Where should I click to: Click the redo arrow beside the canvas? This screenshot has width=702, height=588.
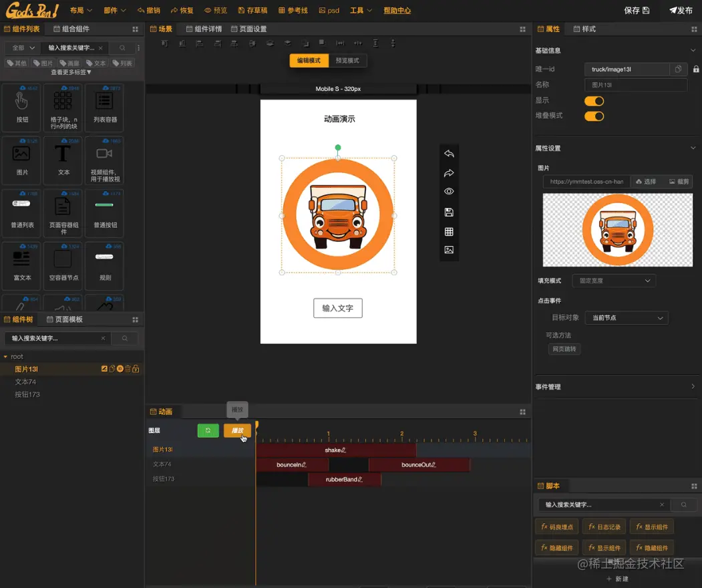pyautogui.click(x=449, y=173)
